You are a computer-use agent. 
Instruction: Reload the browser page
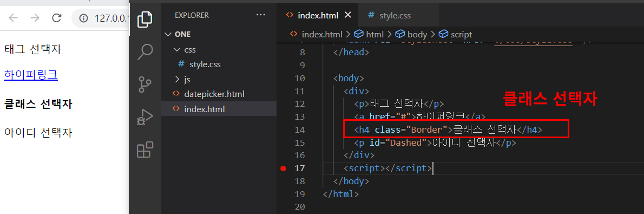pos(57,18)
